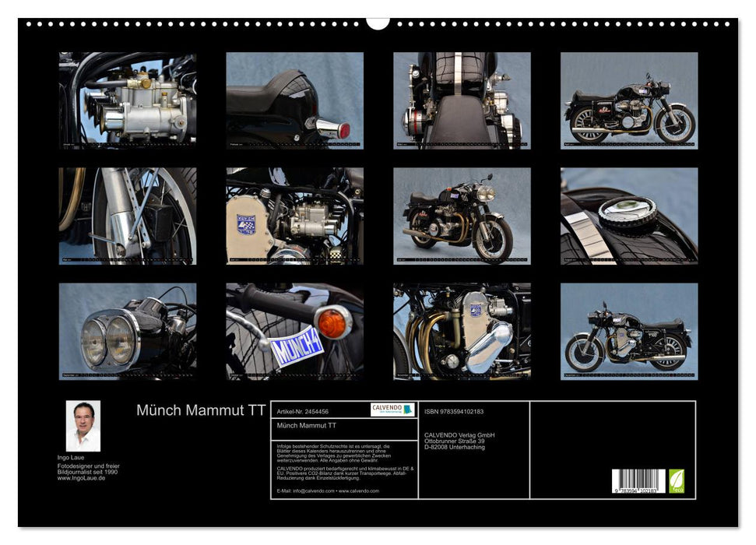
Task: Click the CALVENDO logo
Action: pos(392,410)
